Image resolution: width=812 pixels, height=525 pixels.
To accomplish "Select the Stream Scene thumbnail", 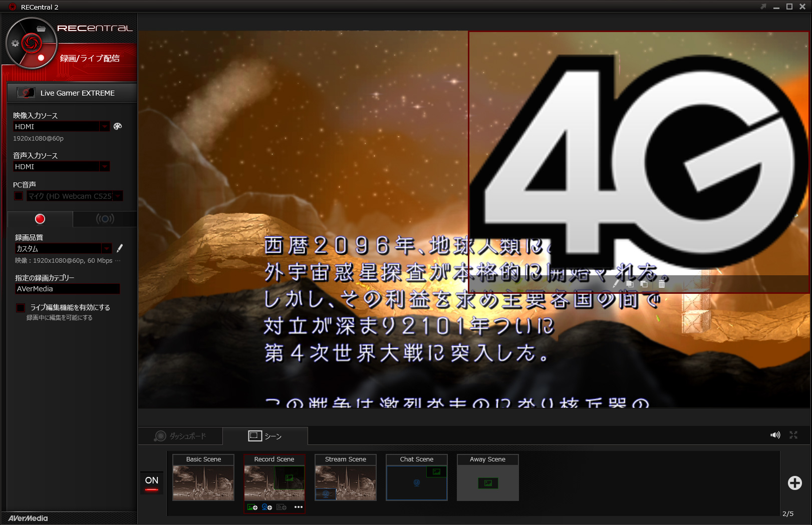I will click(x=346, y=477).
